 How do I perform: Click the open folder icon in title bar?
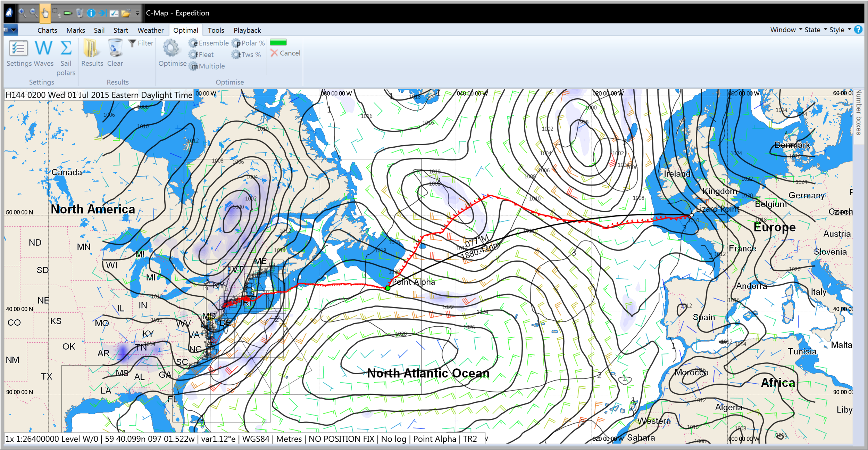pos(126,13)
